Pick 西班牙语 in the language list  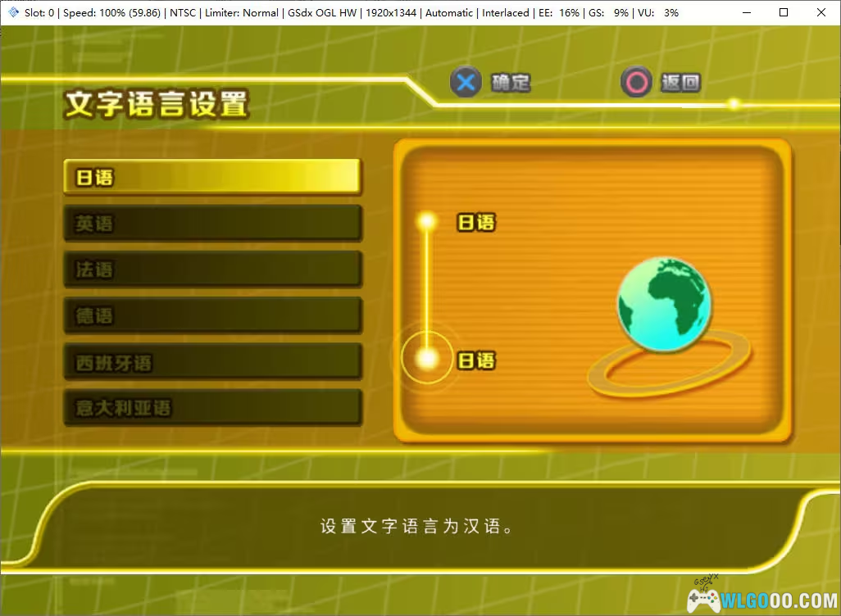(x=212, y=362)
